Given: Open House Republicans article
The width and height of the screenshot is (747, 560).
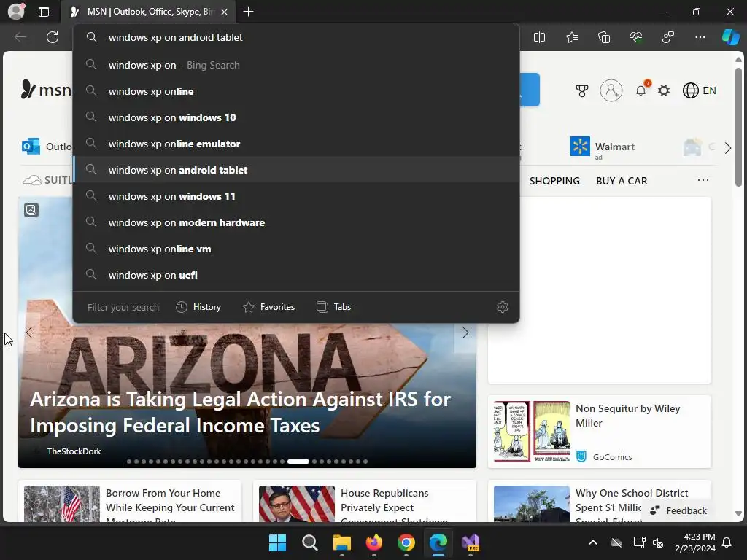Looking at the screenshot, I should coord(394,506).
